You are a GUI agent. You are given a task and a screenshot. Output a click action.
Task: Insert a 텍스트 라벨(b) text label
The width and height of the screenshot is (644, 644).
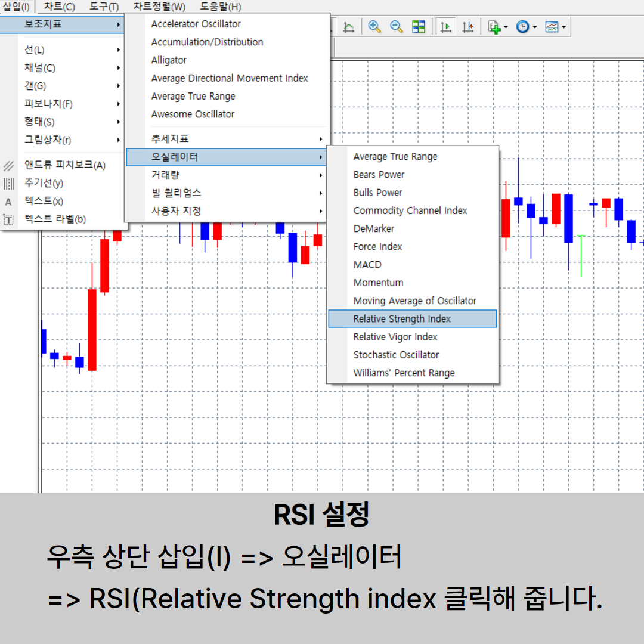point(55,219)
